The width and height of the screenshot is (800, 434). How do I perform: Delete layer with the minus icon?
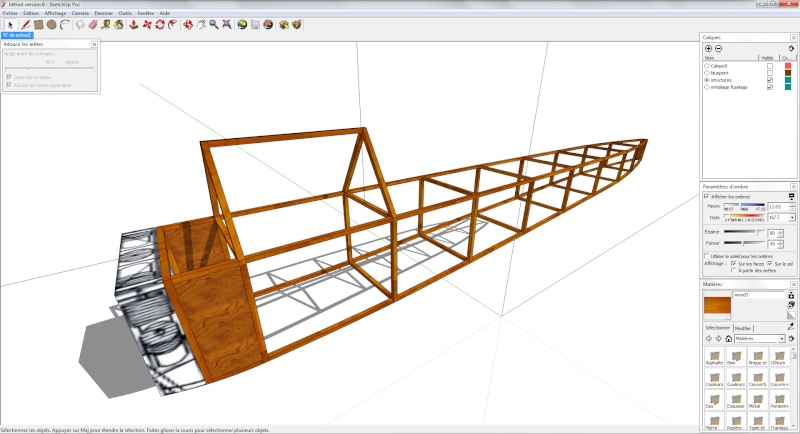pyautogui.click(x=718, y=48)
